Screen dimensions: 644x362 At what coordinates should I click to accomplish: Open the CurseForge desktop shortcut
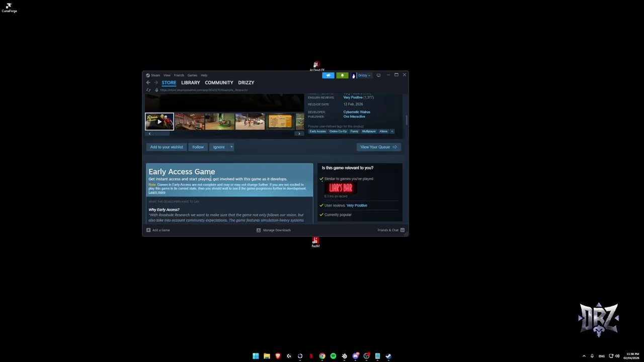click(9, 8)
